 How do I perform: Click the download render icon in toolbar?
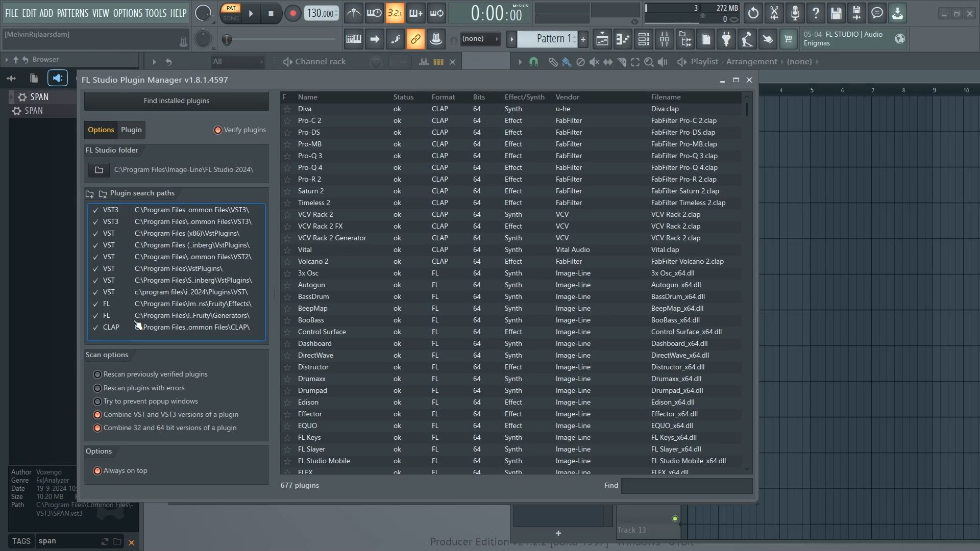pyautogui.click(x=897, y=13)
